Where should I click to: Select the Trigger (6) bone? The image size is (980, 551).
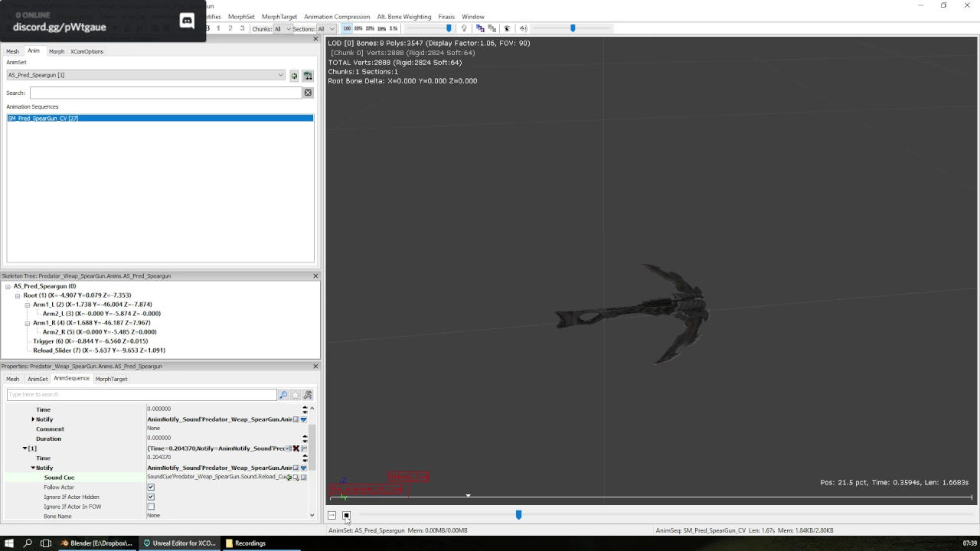pos(90,341)
